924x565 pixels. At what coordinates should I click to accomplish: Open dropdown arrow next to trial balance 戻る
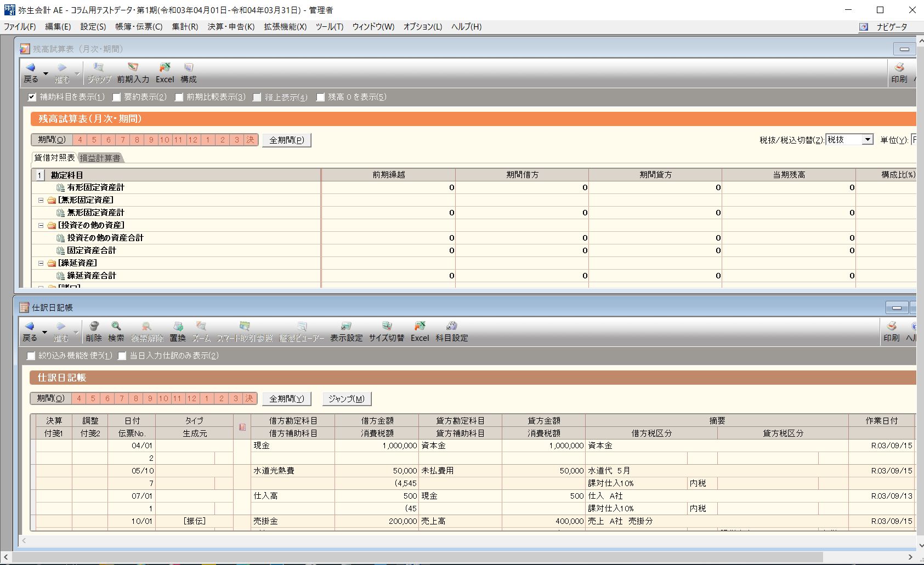[x=46, y=73]
